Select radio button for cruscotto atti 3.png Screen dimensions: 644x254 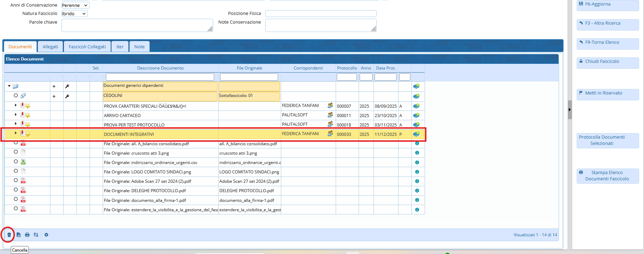(16, 152)
